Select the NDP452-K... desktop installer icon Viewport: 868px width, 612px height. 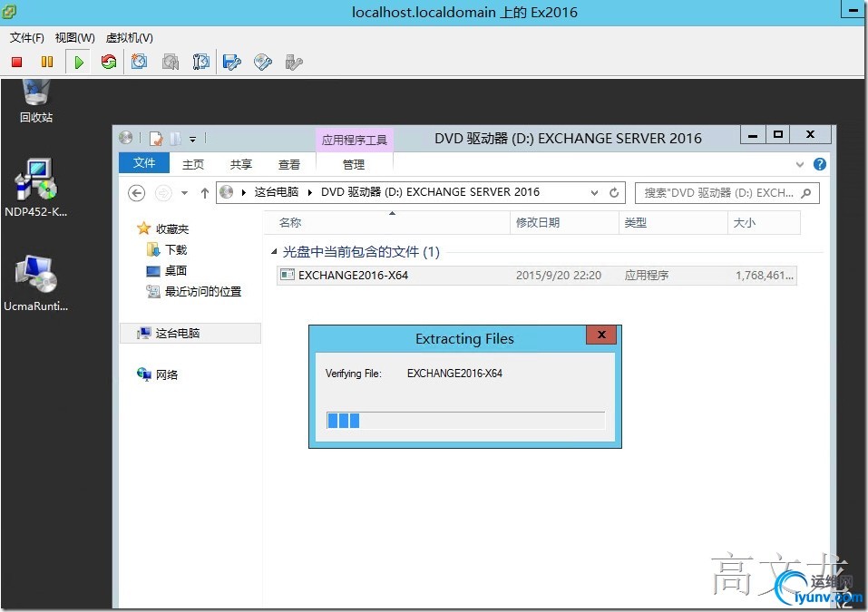[36, 189]
